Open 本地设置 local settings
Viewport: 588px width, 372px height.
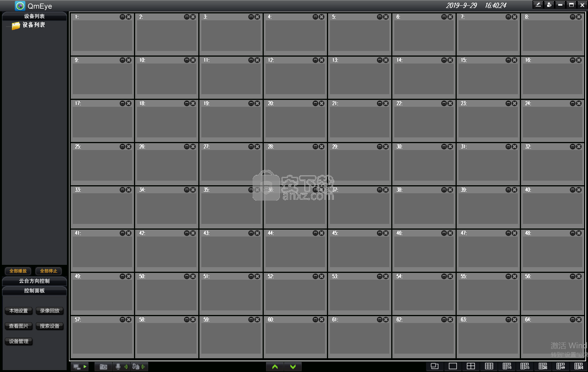coord(19,311)
